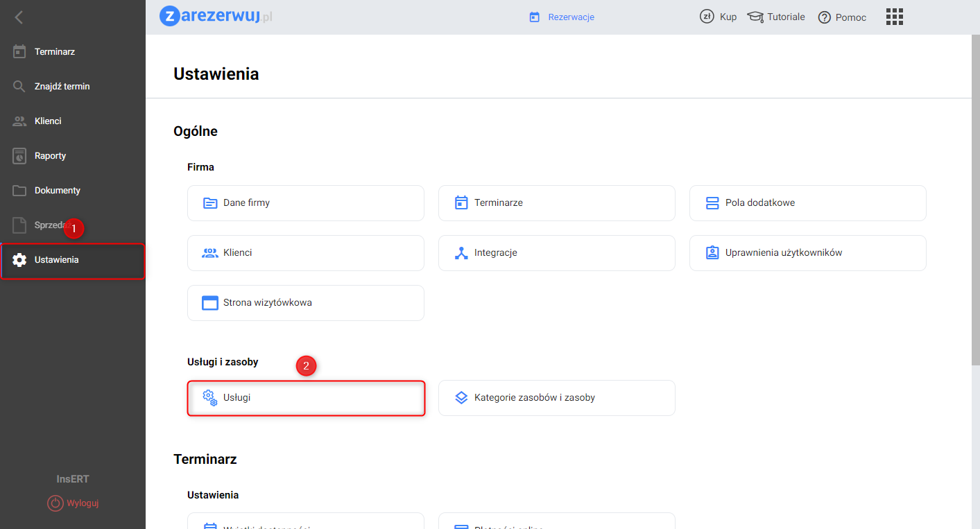Click the Wyloguj logout button
Screen dimensions: 980x529
click(x=73, y=503)
